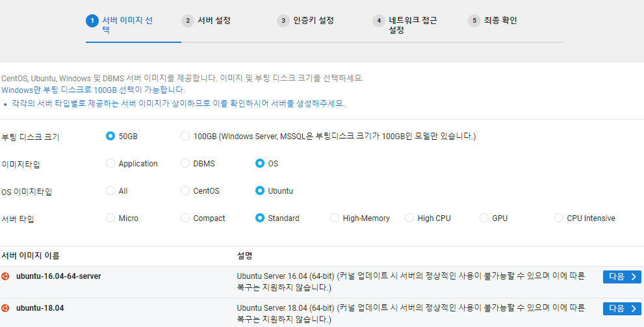644x327 pixels.
Task: Select CentOS as OS image type
Action: (185, 191)
